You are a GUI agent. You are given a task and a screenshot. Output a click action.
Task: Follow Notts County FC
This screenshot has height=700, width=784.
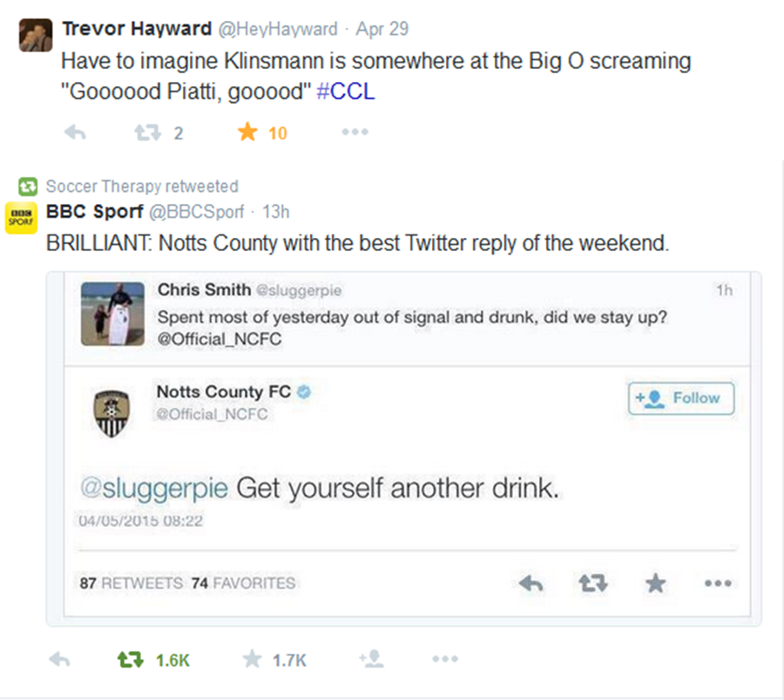click(x=681, y=398)
